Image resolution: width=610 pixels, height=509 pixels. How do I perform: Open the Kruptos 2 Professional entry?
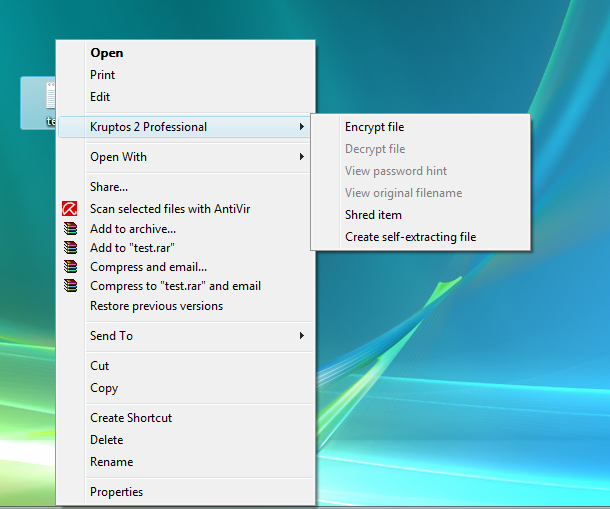pyautogui.click(x=185, y=127)
